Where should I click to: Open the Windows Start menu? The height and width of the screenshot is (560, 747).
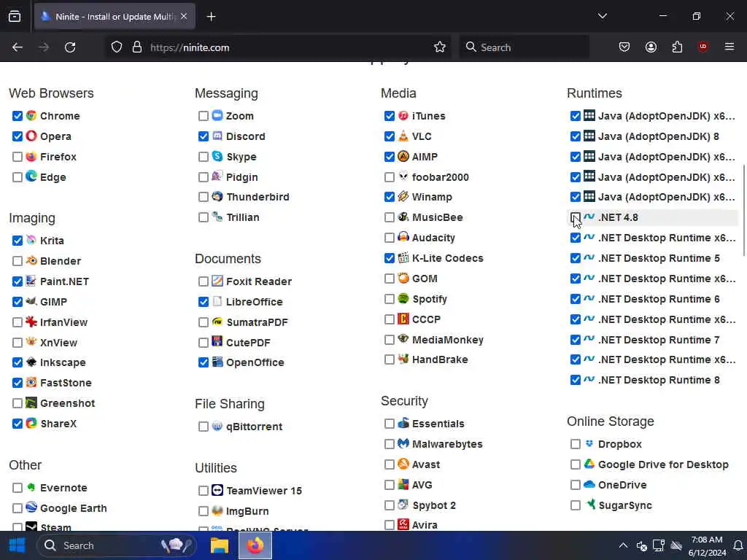17,545
